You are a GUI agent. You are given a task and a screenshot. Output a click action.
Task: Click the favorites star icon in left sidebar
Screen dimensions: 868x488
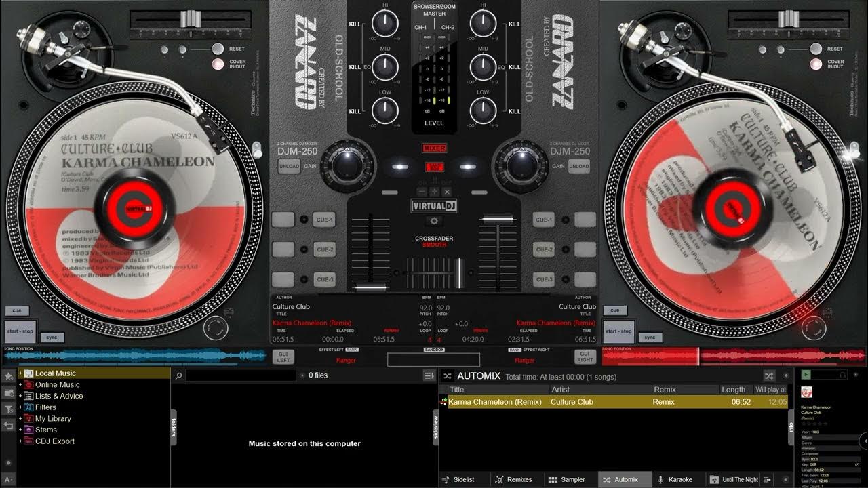(x=8, y=375)
